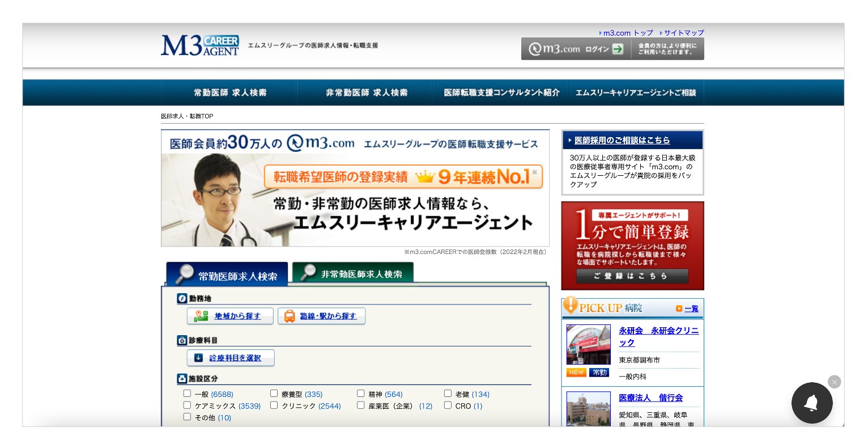Open the 一覧 link in PICK UP 病院

(691, 308)
